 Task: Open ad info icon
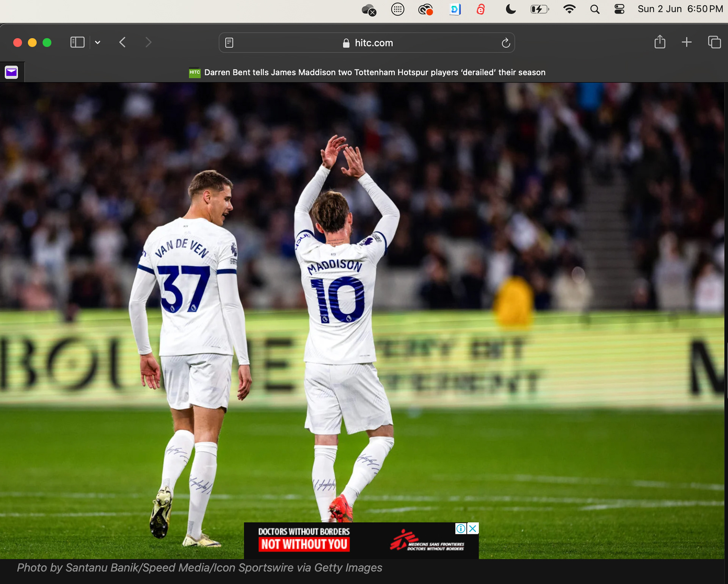[461, 528]
